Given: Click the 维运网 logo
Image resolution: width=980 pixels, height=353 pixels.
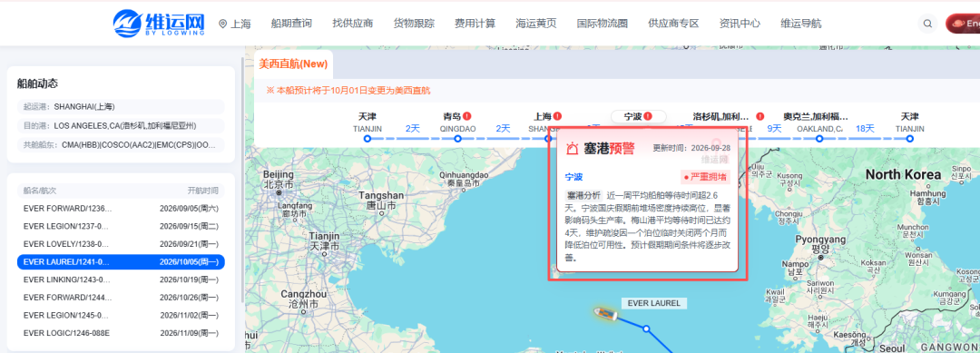Looking at the screenshot, I should [159, 24].
